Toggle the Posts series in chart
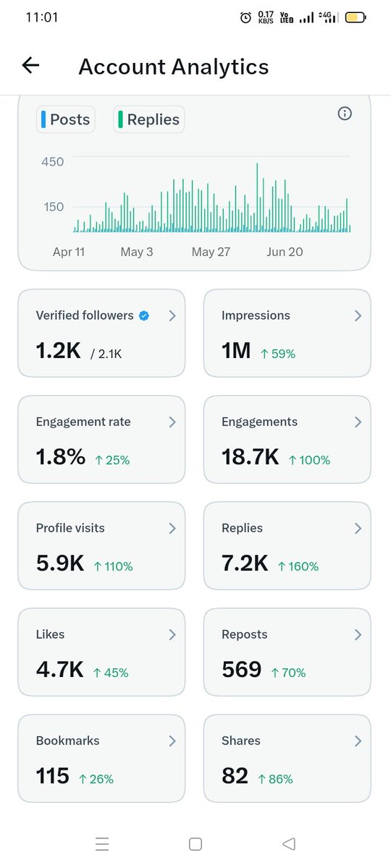The height and width of the screenshot is (868, 391). click(x=66, y=119)
